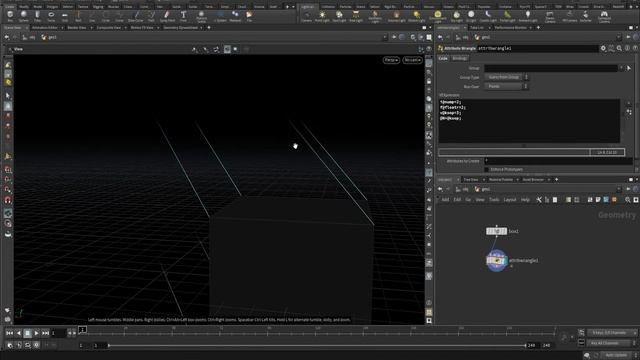Open the Persp camera dropdown in viewport
The width and height of the screenshot is (640, 360).
pyautogui.click(x=391, y=60)
